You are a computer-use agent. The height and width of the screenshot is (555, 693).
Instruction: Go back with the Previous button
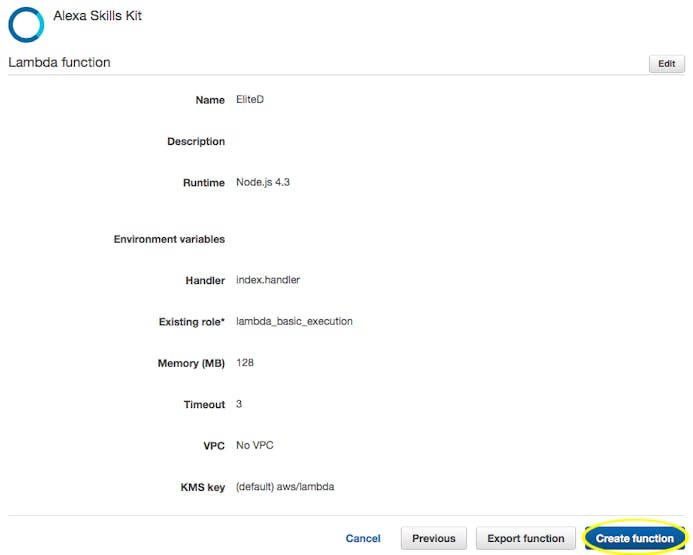[434, 538]
